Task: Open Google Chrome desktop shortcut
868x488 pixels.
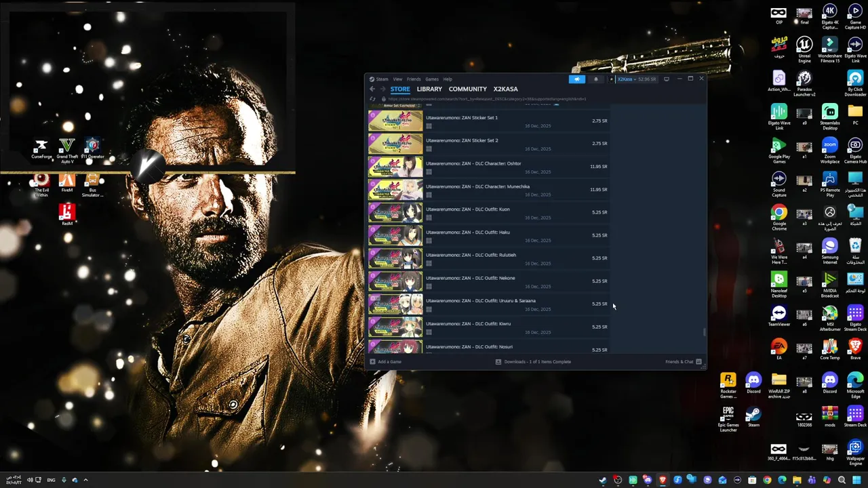Action: (779, 218)
